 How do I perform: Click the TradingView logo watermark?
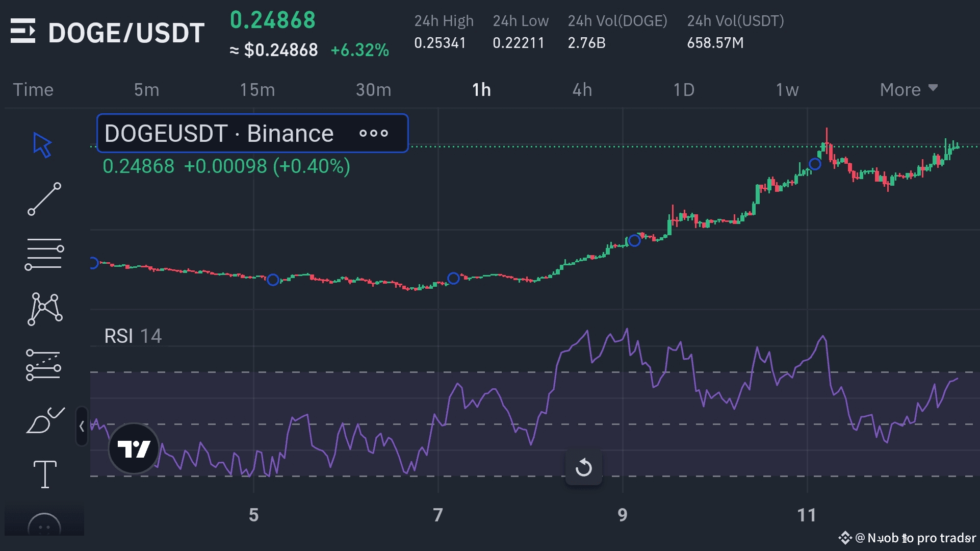(133, 449)
